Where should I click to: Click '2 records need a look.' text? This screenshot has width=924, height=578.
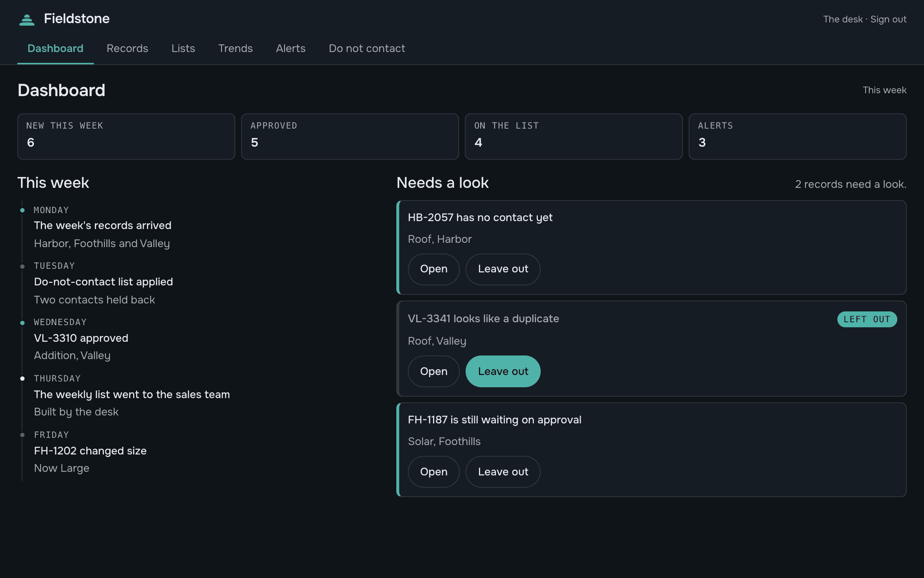850,184
